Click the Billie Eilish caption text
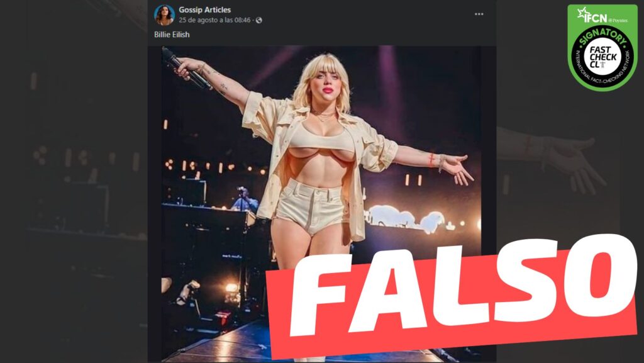 point(172,35)
